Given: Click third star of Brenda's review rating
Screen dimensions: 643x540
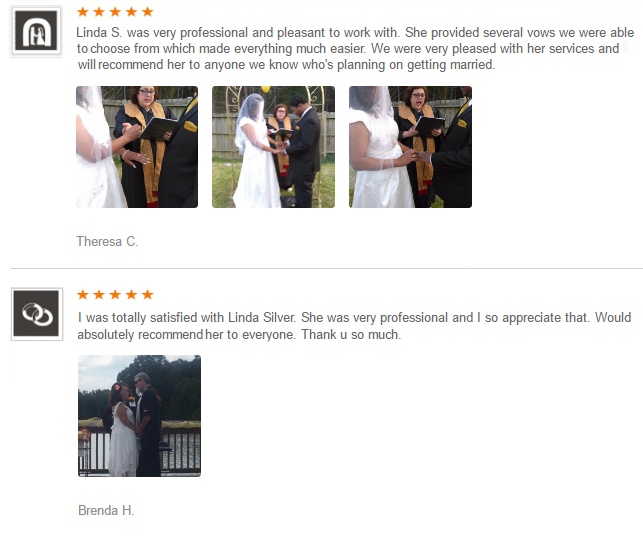Looking at the screenshot, I should click(115, 294).
